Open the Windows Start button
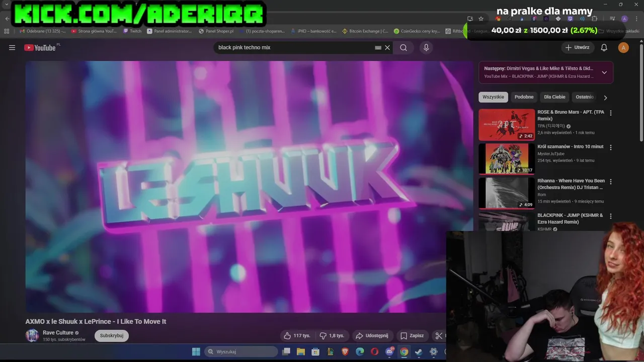Viewport: 644px width, 362px height. [196, 351]
